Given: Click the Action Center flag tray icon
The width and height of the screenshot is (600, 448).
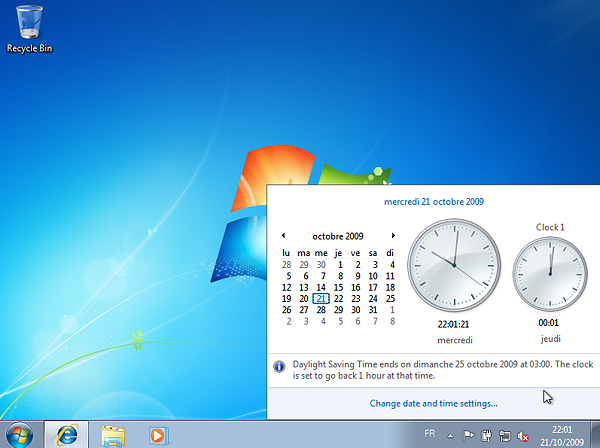Looking at the screenshot, I should 469,435.
